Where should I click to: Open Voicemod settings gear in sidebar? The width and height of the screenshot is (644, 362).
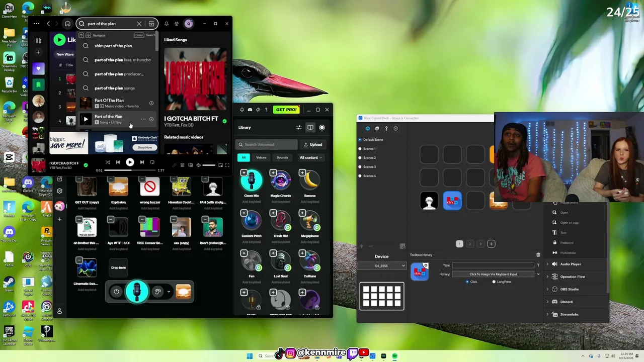tap(59, 191)
